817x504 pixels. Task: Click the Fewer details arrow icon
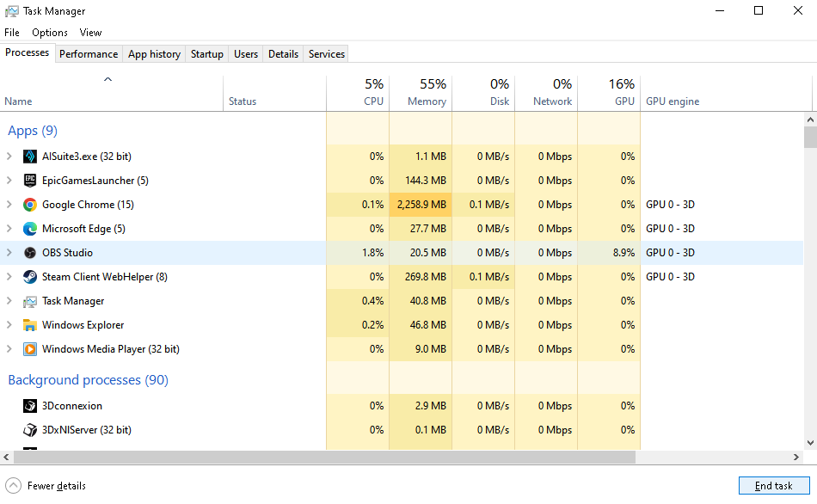(x=13, y=486)
